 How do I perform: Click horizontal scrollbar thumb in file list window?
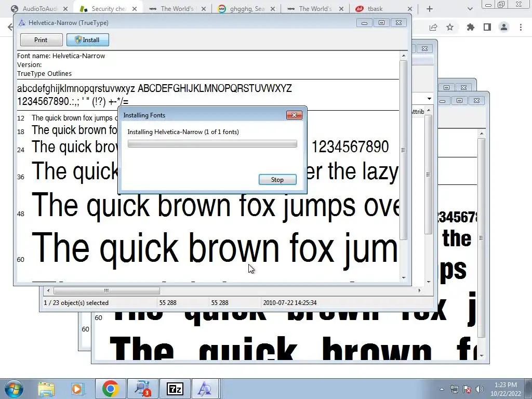point(107,290)
